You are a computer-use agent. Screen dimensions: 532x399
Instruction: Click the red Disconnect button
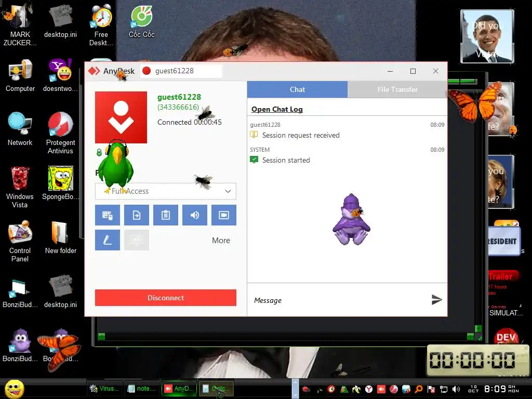click(x=166, y=298)
